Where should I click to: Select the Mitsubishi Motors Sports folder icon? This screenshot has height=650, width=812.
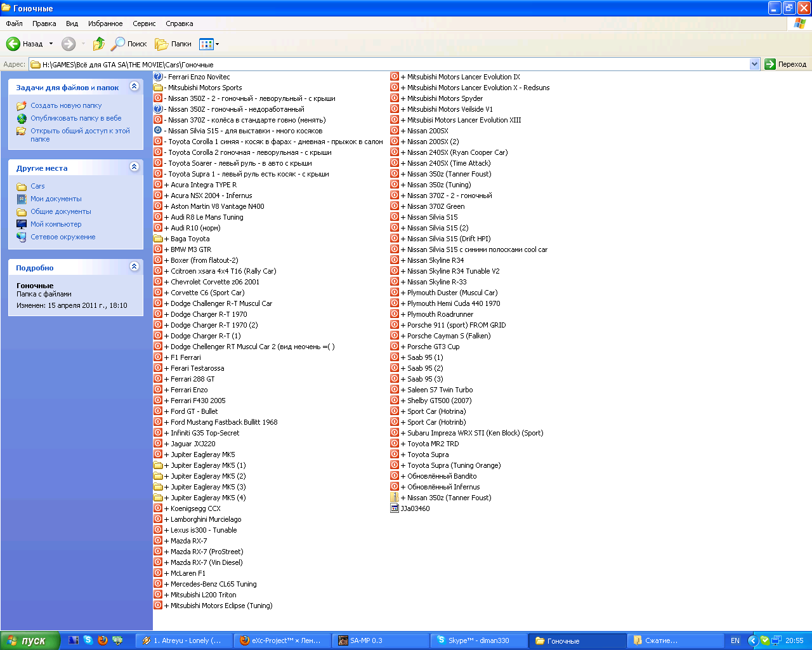[x=158, y=88]
